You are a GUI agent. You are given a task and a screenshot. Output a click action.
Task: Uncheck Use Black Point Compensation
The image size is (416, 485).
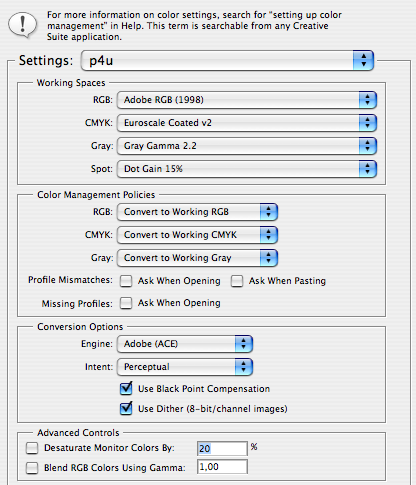126,389
